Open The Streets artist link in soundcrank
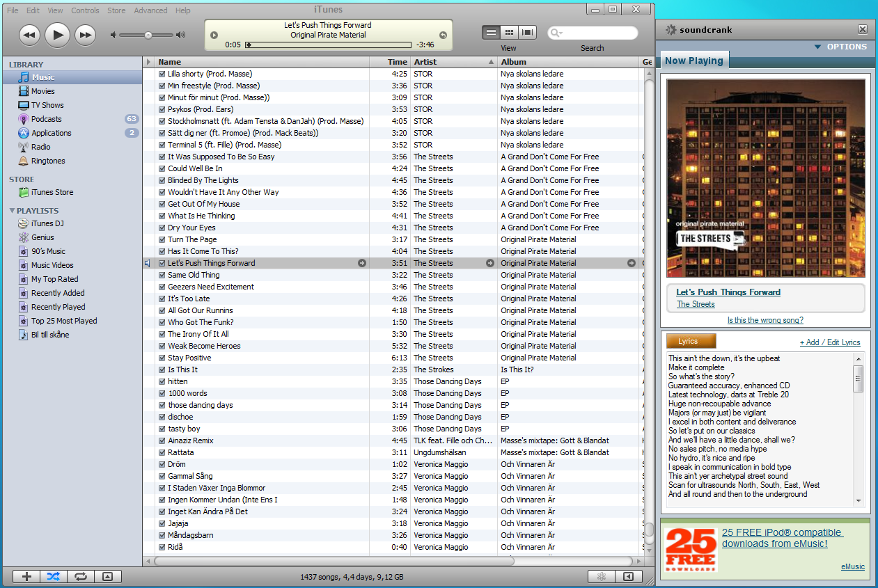 click(696, 304)
